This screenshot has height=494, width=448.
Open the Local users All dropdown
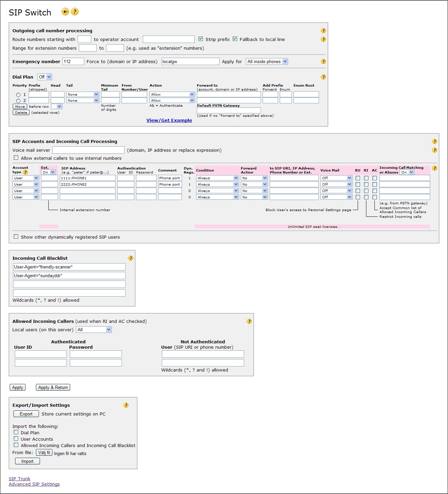pos(94,330)
